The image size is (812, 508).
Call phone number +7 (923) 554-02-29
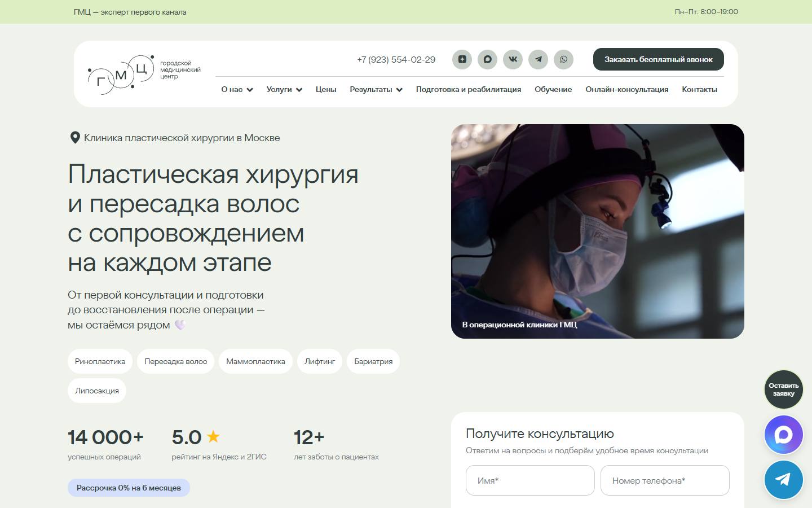pyautogui.click(x=396, y=59)
